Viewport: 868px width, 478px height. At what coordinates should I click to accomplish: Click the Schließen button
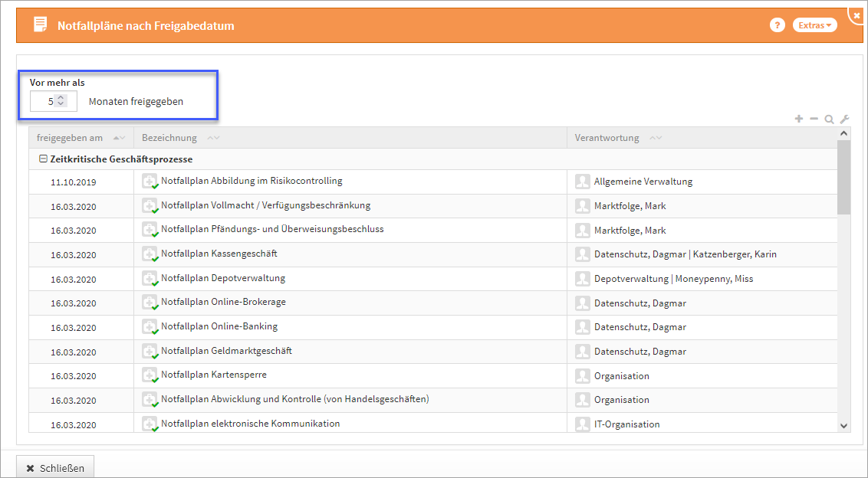(55, 467)
